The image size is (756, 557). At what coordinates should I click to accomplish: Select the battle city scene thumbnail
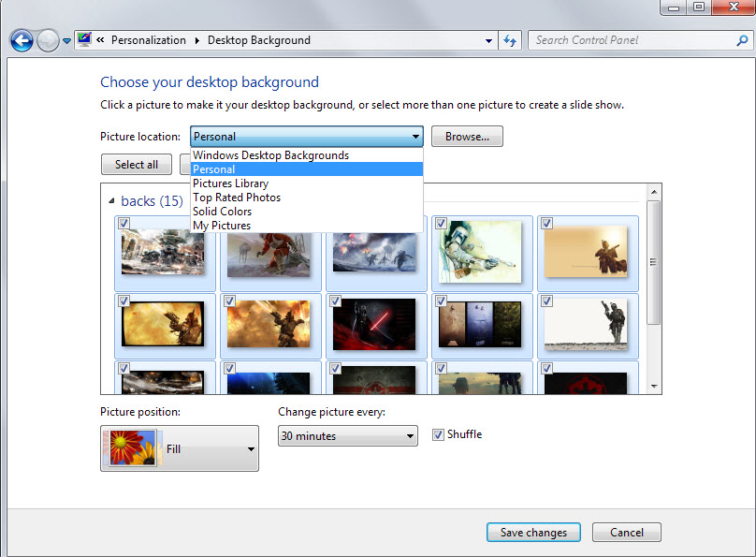coord(163,252)
